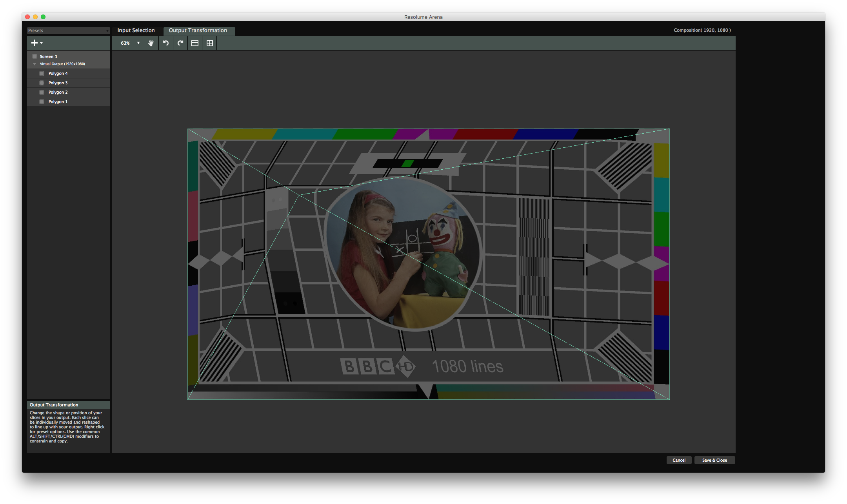The image size is (847, 504).
Task: Select the hand pan tool
Action: [x=151, y=43]
